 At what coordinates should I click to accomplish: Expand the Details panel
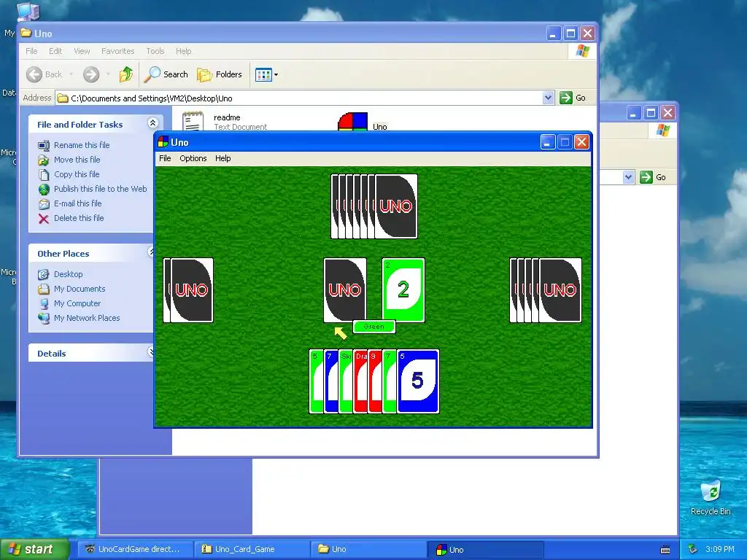pos(151,352)
